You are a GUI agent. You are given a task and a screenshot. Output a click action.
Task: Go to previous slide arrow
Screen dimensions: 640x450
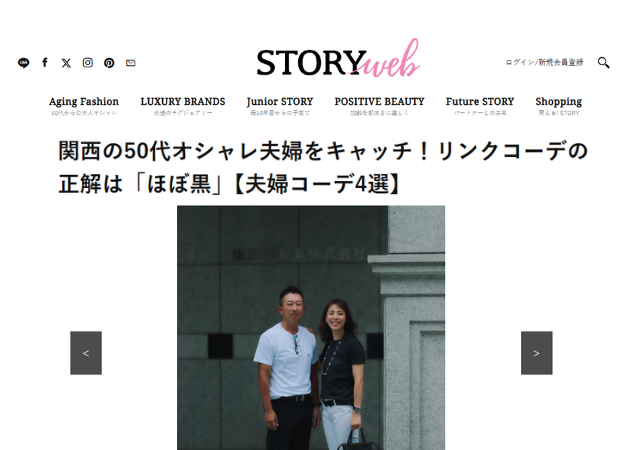pyautogui.click(x=86, y=353)
